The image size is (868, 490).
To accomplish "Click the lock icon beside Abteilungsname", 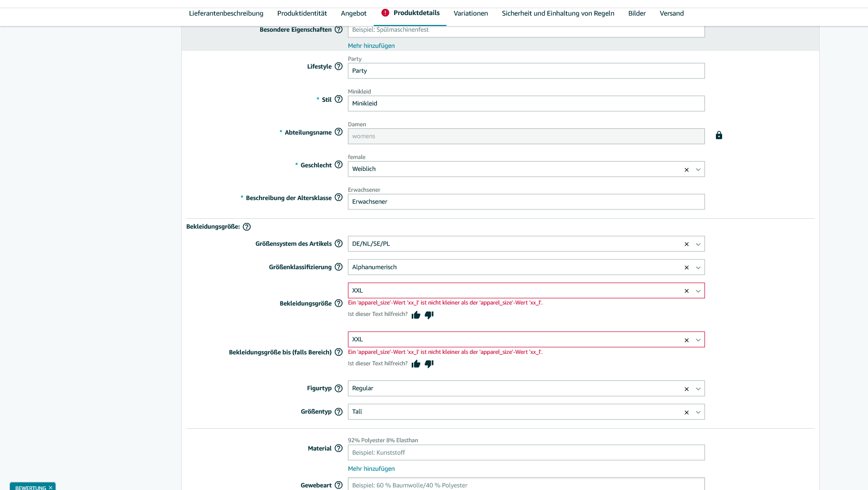I will coord(719,135).
